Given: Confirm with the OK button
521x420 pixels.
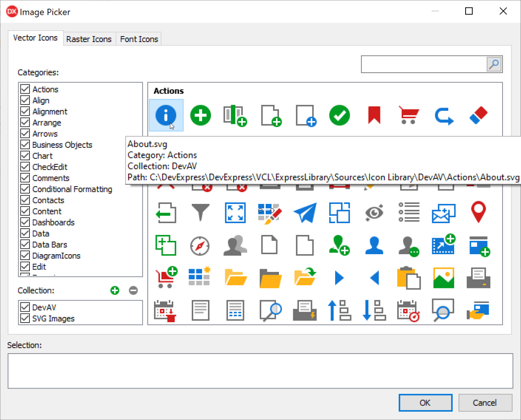Looking at the screenshot, I should point(425,403).
